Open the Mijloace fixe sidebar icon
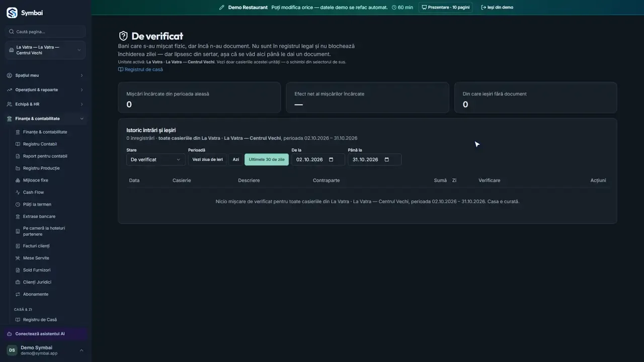This screenshot has height=362, width=644. 18,180
